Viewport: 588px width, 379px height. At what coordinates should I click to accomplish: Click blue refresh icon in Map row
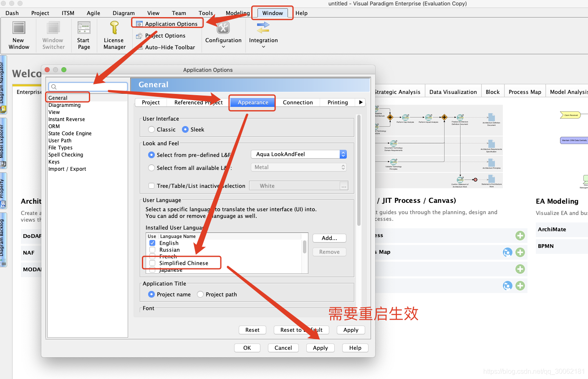pos(507,253)
